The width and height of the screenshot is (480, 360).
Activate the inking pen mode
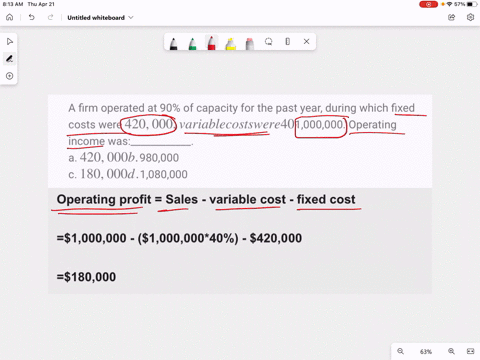pyautogui.click(x=9, y=59)
